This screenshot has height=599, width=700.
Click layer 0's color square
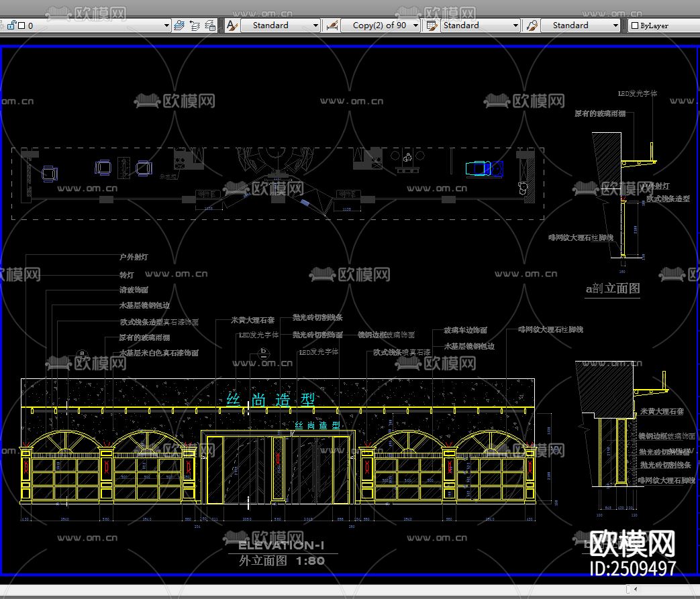(21, 25)
